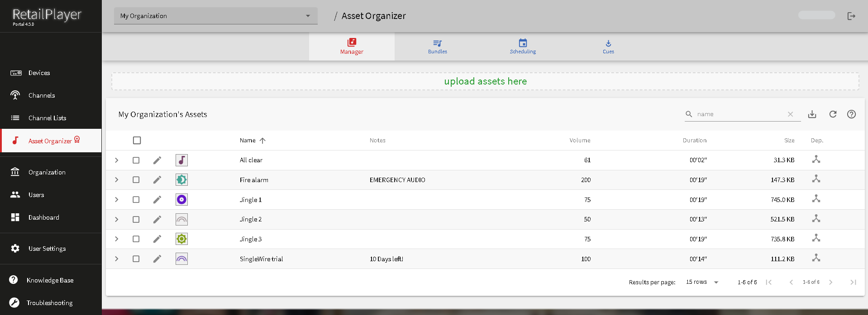The image size is (868, 315).
Task: Open the help icon in assets header
Action: tap(851, 114)
